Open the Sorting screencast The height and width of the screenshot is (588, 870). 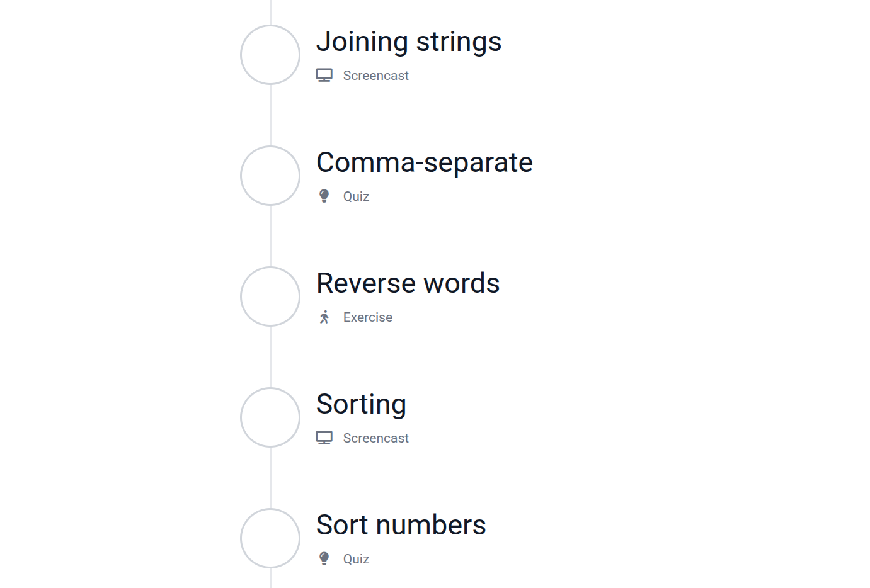point(361,404)
